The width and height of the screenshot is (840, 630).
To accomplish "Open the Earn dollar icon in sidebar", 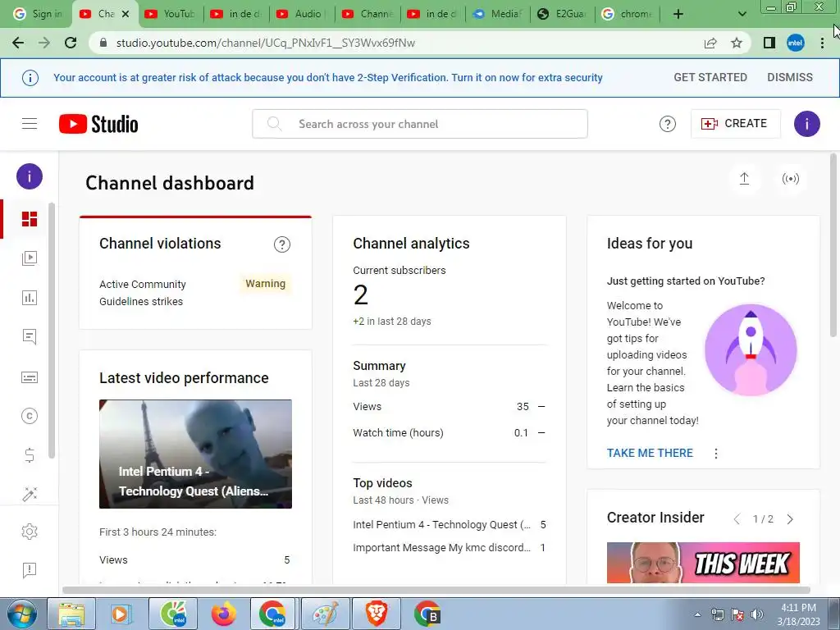I will [30, 455].
